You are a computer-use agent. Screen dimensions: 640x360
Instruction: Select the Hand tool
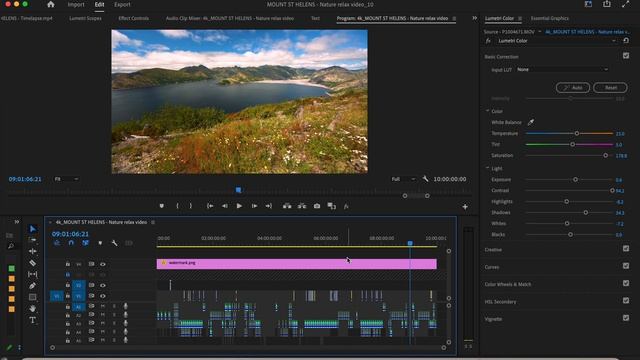coord(33,309)
